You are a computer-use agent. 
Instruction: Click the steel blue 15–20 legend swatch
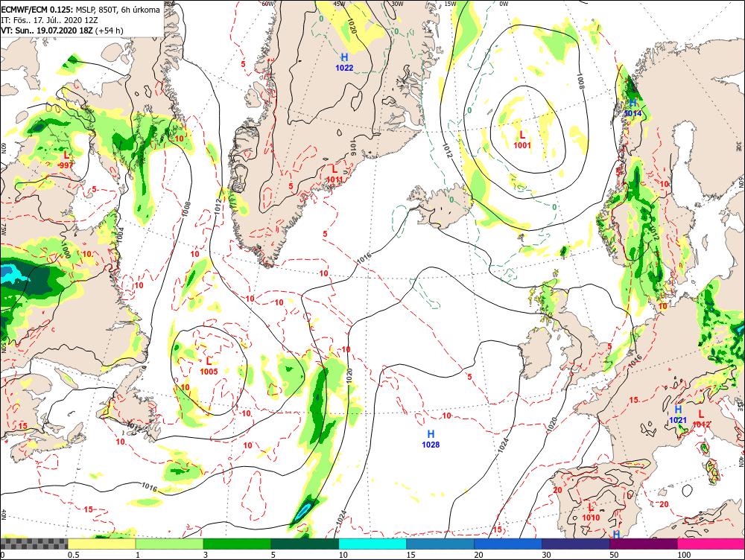click(440, 544)
